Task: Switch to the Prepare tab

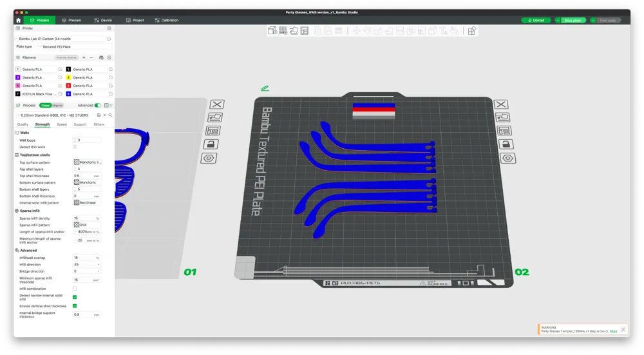Action: 39,20
